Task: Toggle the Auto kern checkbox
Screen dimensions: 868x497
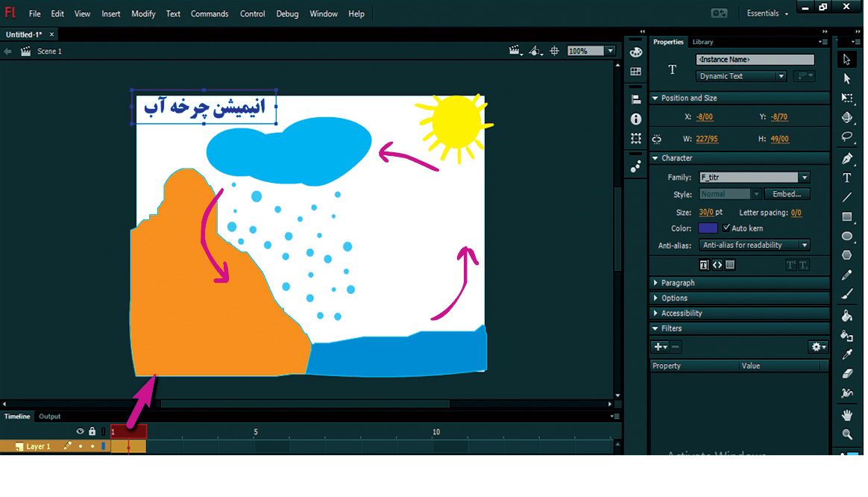Action: [x=727, y=228]
